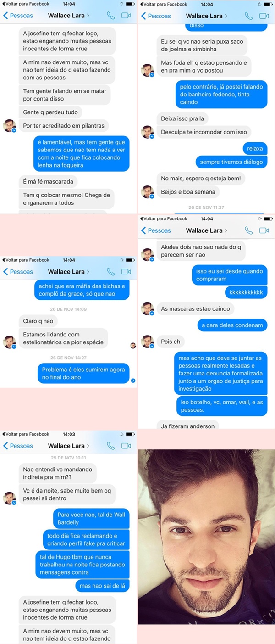Image resolution: width=275 pixels, height=644 pixels.
Task: Tap delivered checkmark beside 'Problema é eles sumirem'
Action: 133,381
